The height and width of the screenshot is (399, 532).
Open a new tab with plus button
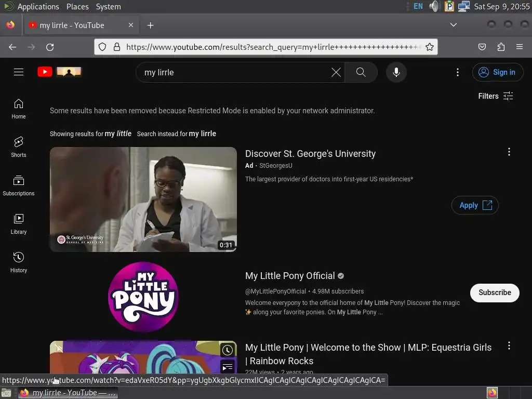tap(150, 25)
